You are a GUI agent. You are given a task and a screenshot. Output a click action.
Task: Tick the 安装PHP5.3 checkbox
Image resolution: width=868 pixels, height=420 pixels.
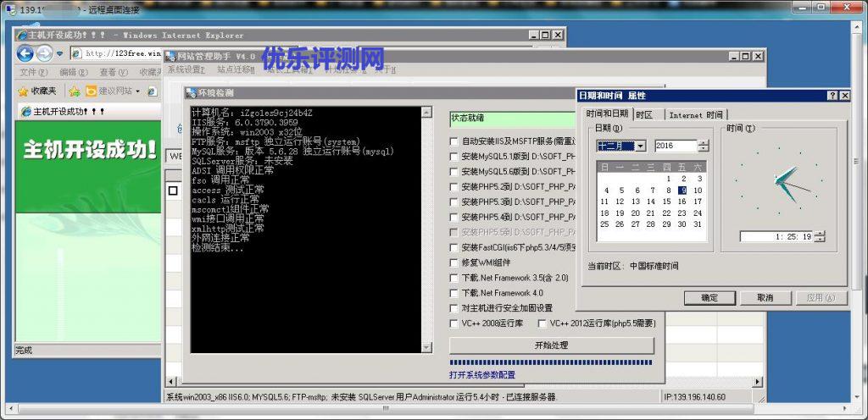pos(454,202)
